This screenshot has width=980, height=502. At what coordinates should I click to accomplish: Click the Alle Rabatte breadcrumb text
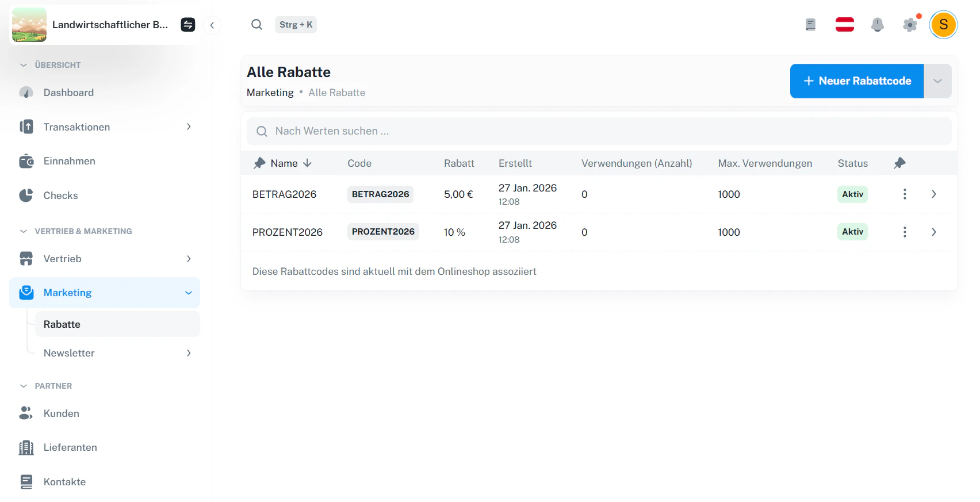pos(337,93)
